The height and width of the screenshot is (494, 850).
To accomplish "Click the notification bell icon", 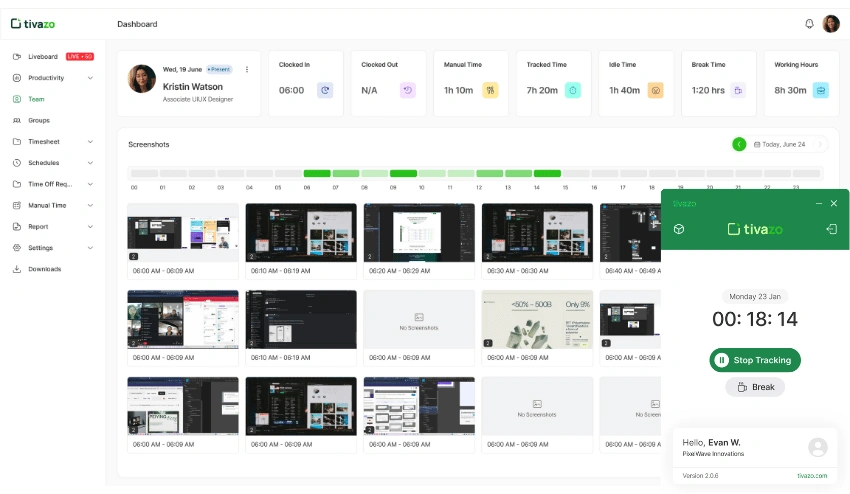I will pyautogui.click(x=809, y=24).
